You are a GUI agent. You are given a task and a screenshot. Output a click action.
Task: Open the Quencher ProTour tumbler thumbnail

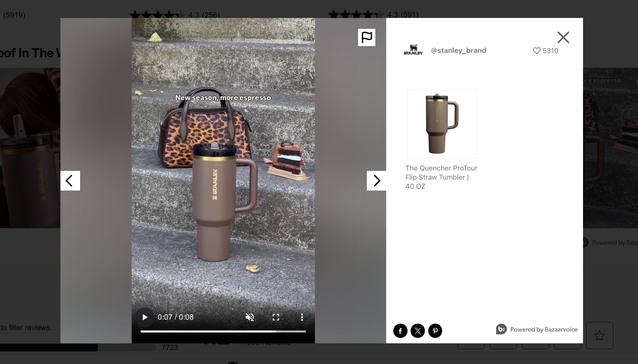coord(442,124)
